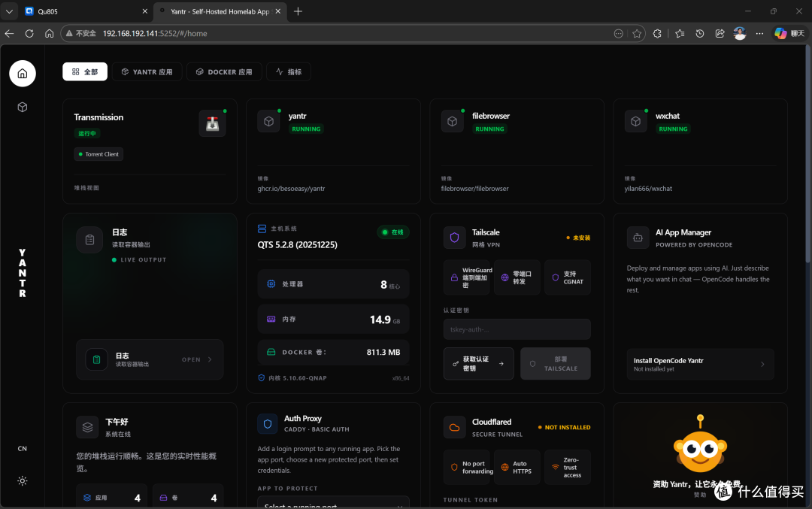The image size is (812, 509).
Task: Toggle the light/dark theme sun icon
Action: tap(23, 480)
